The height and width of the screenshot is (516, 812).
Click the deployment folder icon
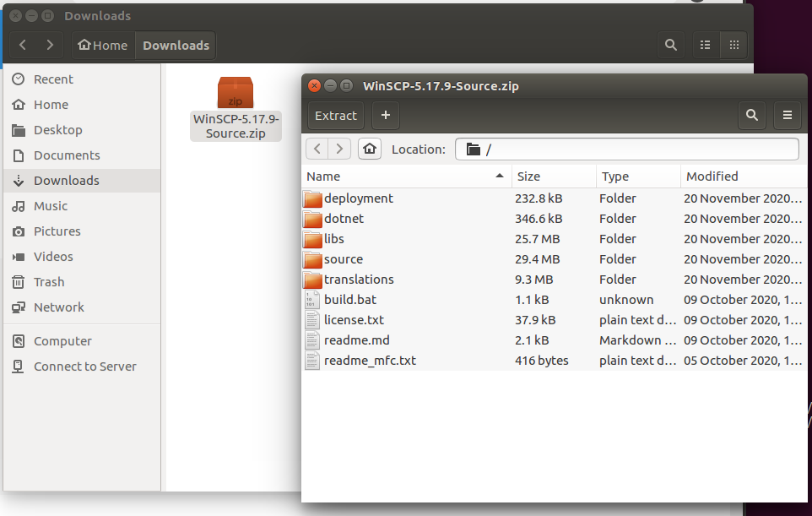click(312, 198)
